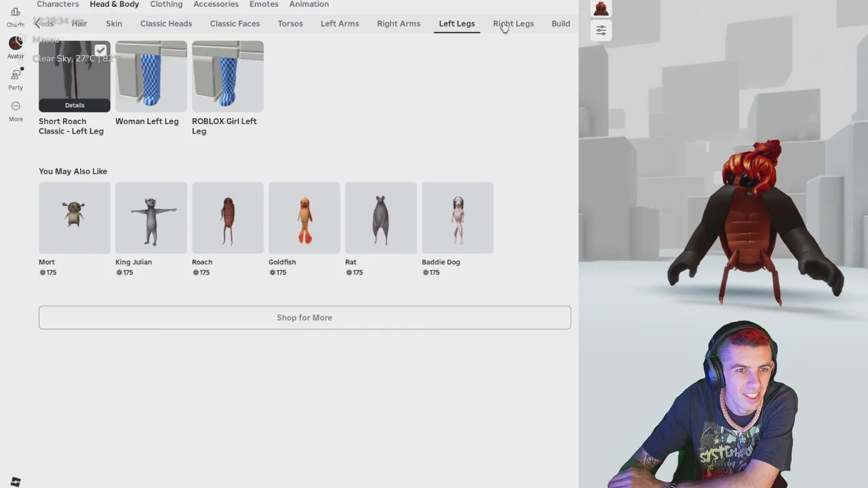The height and width of the screenshot is (488, 868).
Task: Open the Roach recommended item
Action: point(228,218)
